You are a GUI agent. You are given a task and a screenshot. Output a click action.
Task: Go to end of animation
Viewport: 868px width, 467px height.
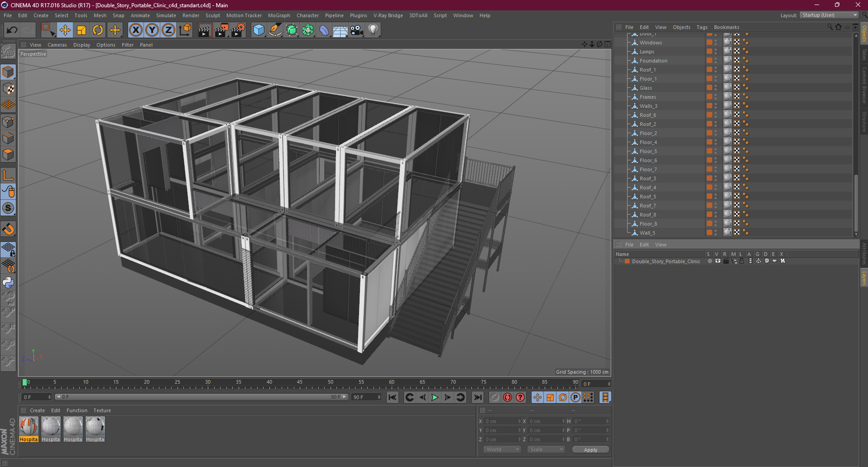(x=477, y=397)
